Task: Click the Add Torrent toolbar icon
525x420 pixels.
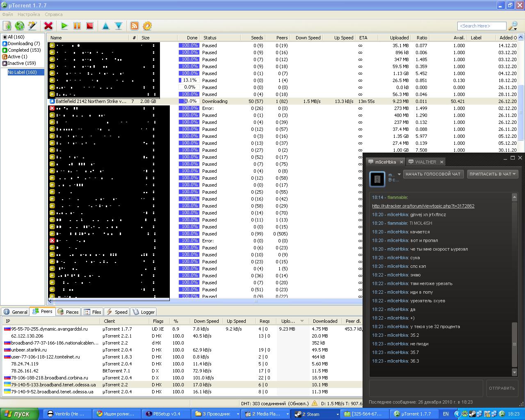Action: click(7, 26)
